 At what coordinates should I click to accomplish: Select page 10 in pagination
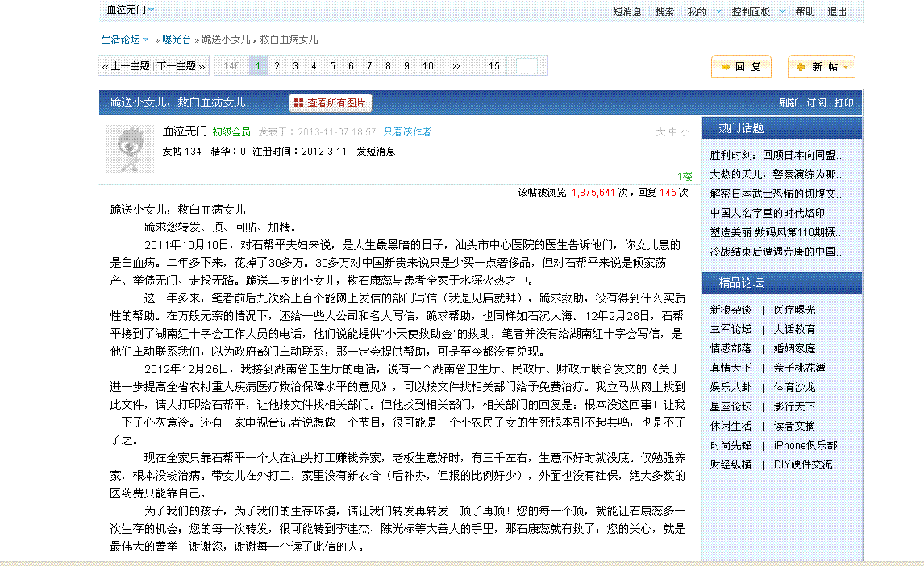[x=428, y=66]
